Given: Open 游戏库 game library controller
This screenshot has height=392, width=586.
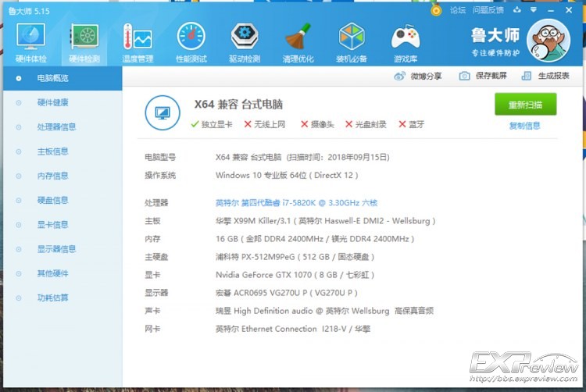Looking at the screenshot, I should [x=405, y=42].
